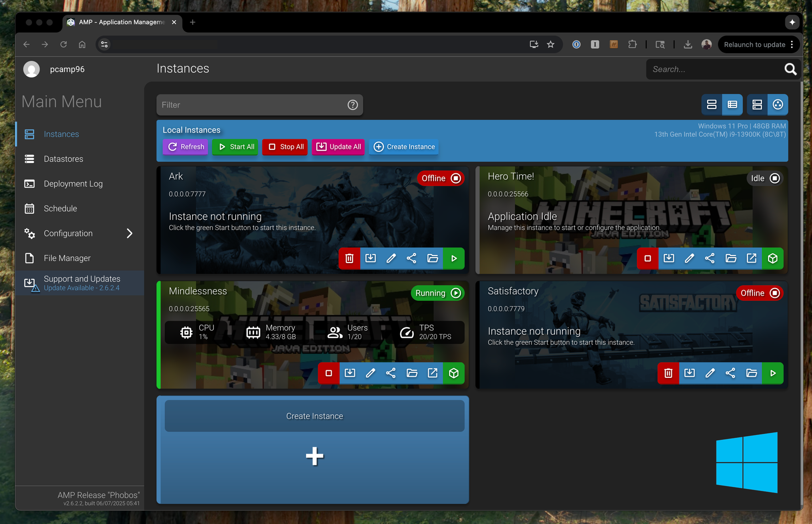Image resolution: width=812 pixels, height=524 pixels.
Task: Expand the Configuration submenu
Action: pos(129,233)
